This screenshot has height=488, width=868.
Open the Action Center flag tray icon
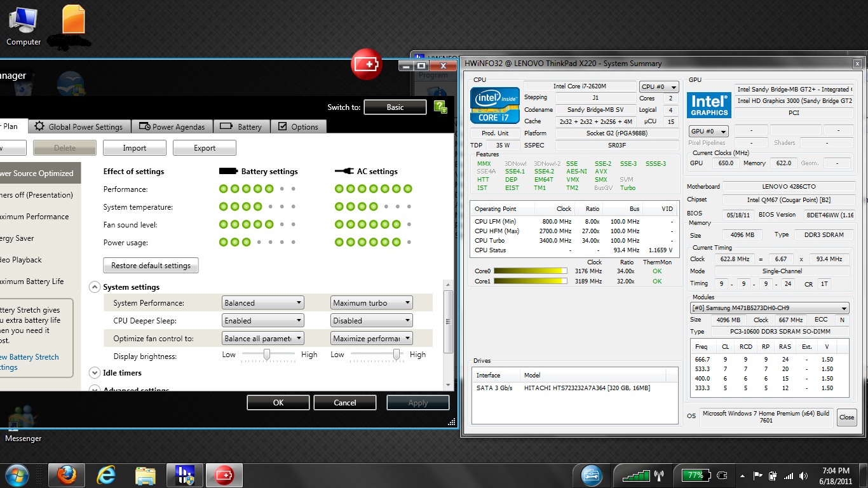758,475
